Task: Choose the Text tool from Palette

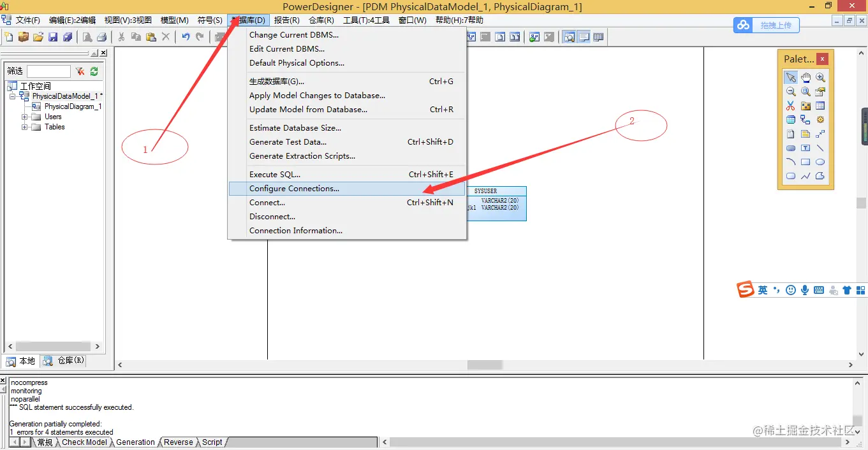Action: point(805,147)
